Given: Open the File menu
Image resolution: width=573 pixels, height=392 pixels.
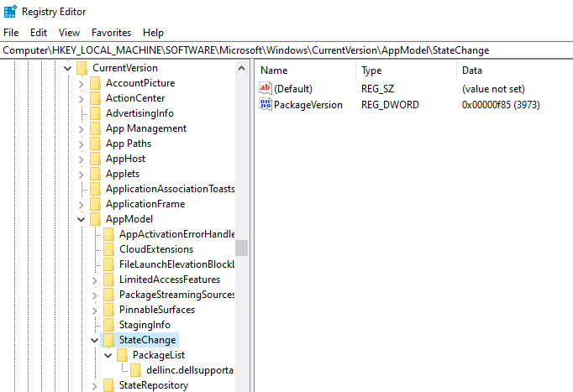Looking at the screenshot, I should 11,33.
